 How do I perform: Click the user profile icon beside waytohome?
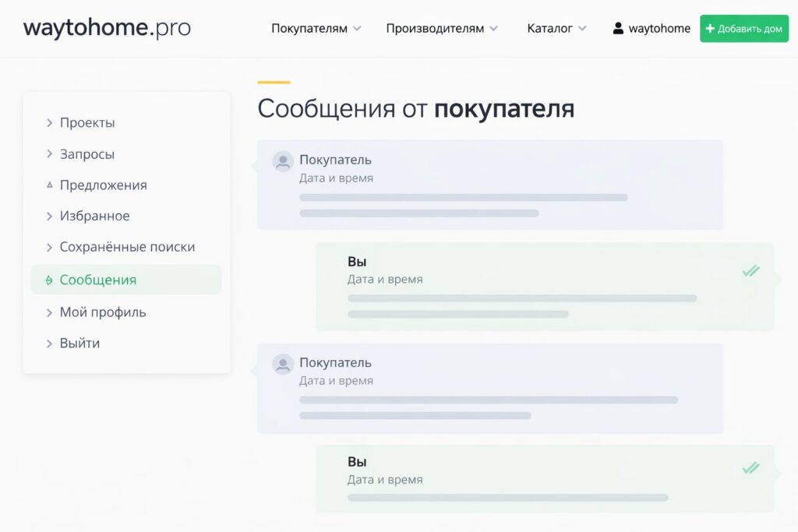point(618,29)
